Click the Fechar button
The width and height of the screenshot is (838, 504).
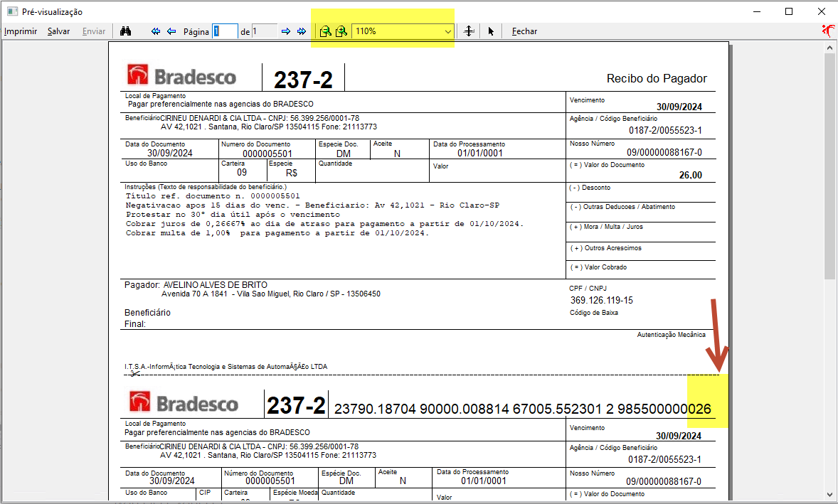[x=524, y=31]
